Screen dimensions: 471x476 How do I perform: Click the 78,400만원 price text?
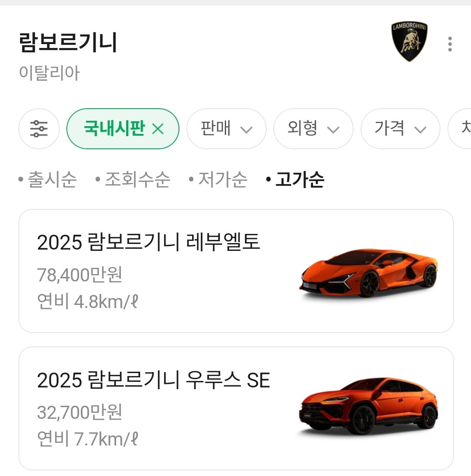click(79, 275)
